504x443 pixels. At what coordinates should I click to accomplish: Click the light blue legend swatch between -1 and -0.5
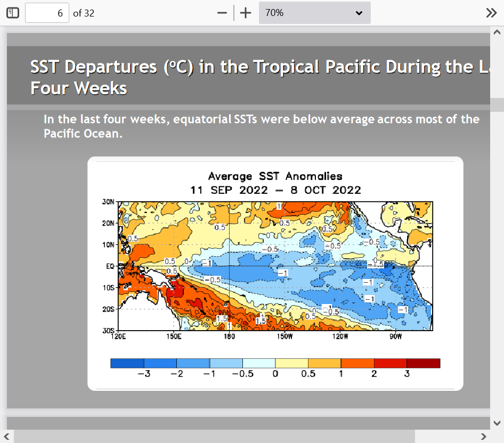tap(226, 363)
